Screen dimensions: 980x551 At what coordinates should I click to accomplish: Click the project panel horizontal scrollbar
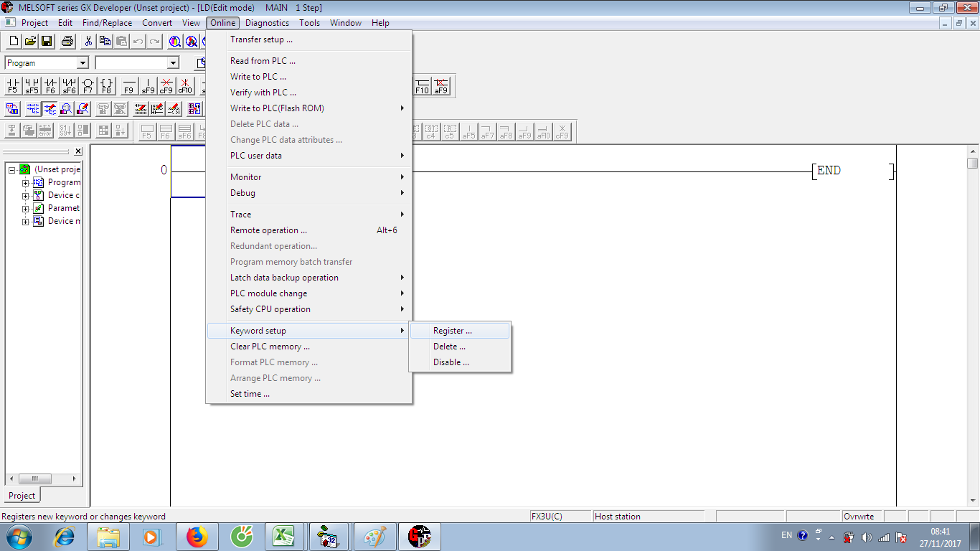(44, 479)
